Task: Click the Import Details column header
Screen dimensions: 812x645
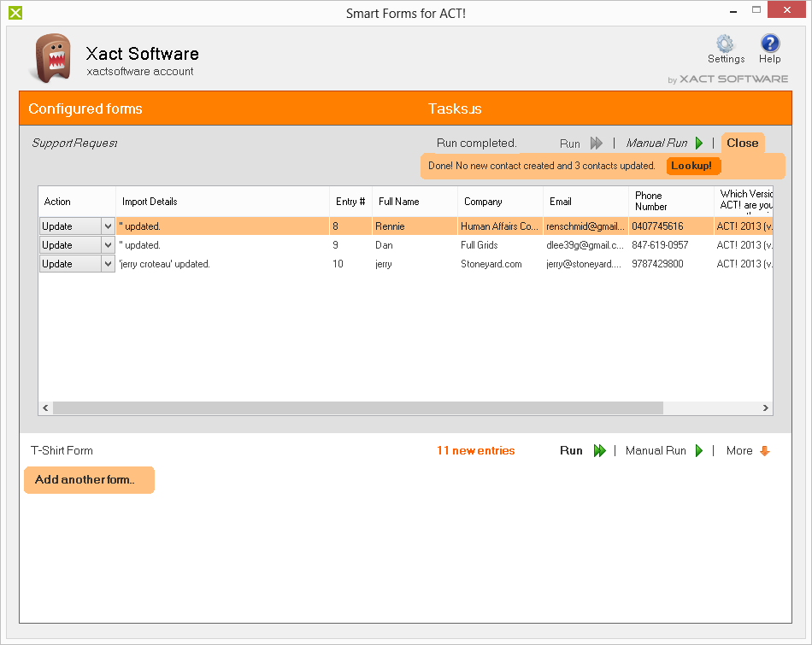Action: [223, 202]
